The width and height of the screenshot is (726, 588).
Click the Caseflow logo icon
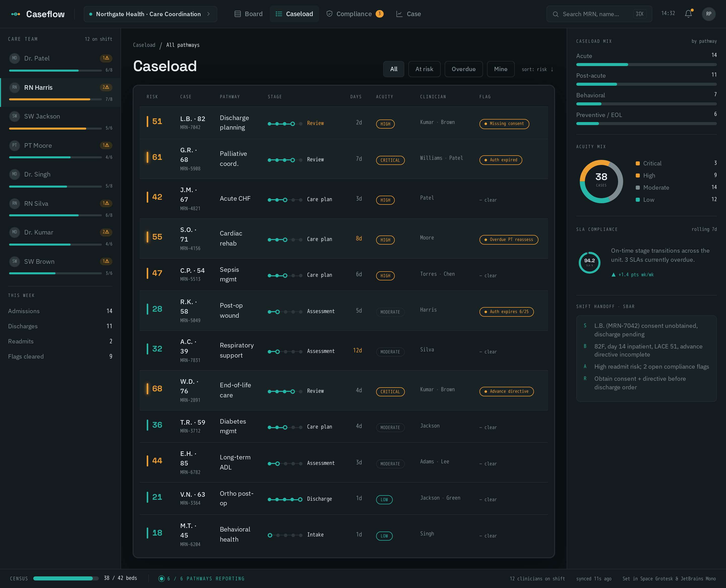point(16,14)
